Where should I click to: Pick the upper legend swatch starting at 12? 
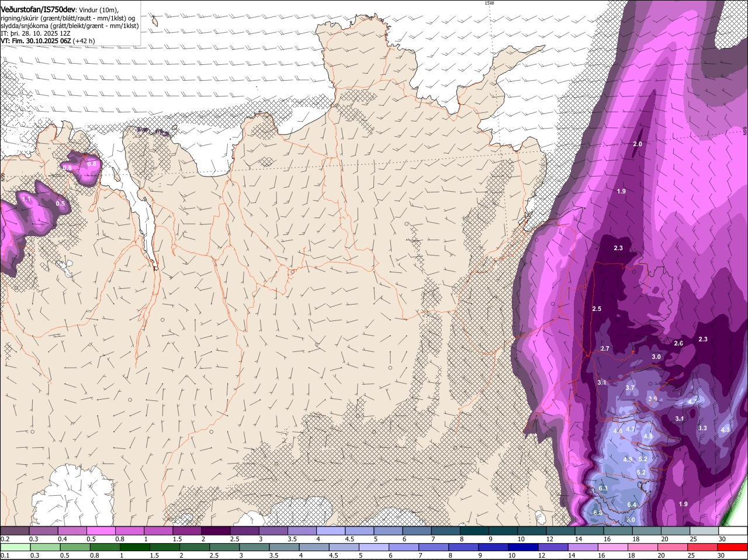[x=561, y=530]
